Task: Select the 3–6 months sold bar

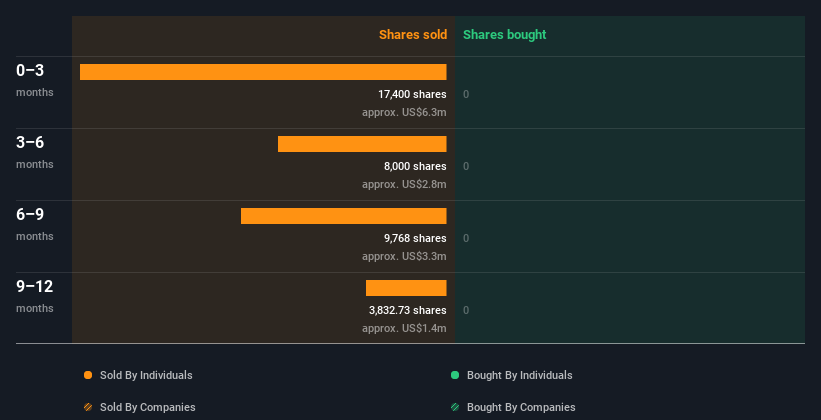Action: coord(362,144)
